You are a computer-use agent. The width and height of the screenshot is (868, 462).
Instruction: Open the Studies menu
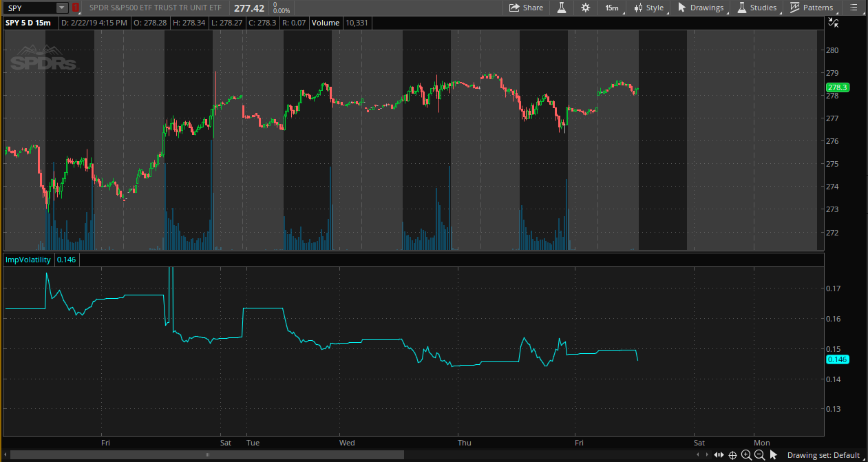tap(756, 8)
